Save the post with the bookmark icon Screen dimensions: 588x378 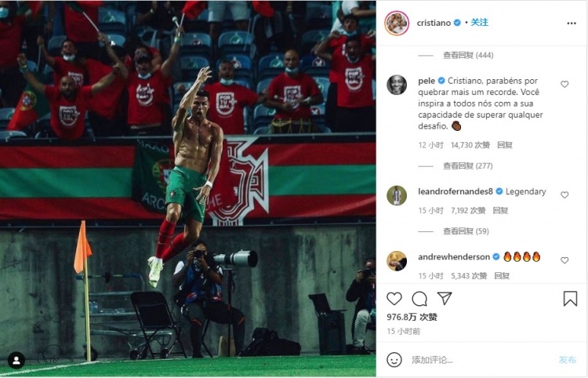[x=570, y=299]
